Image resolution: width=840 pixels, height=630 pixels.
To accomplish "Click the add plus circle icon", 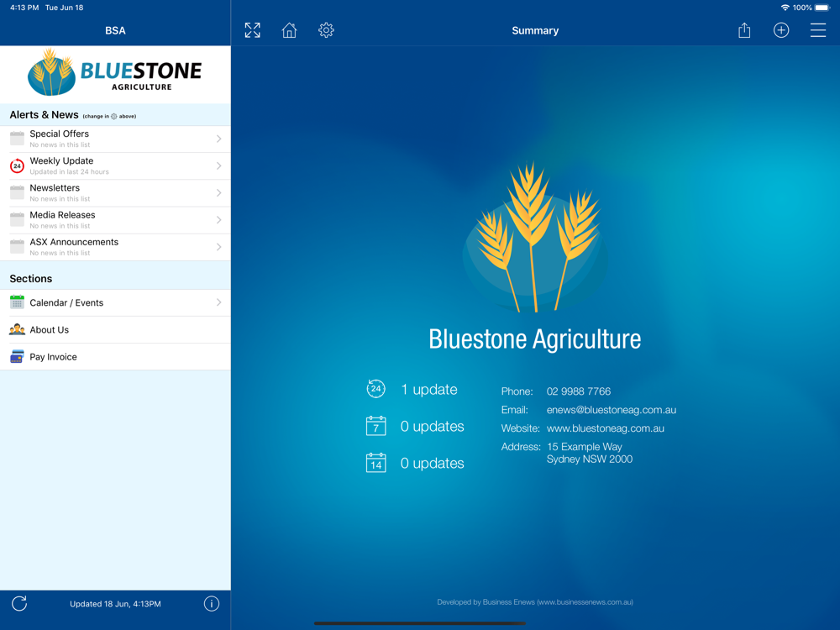I will pos(781,30).
